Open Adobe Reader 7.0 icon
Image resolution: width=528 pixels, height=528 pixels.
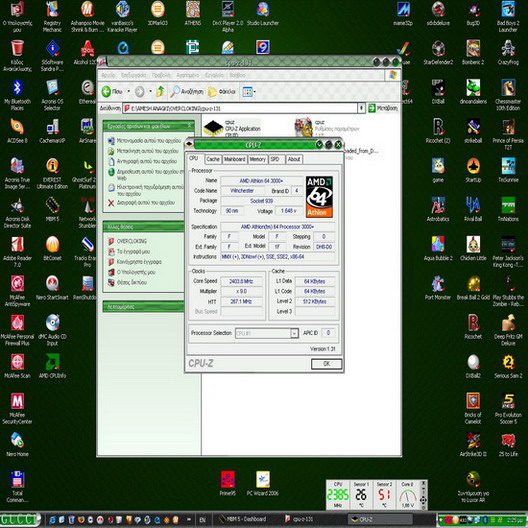(17, 252)
